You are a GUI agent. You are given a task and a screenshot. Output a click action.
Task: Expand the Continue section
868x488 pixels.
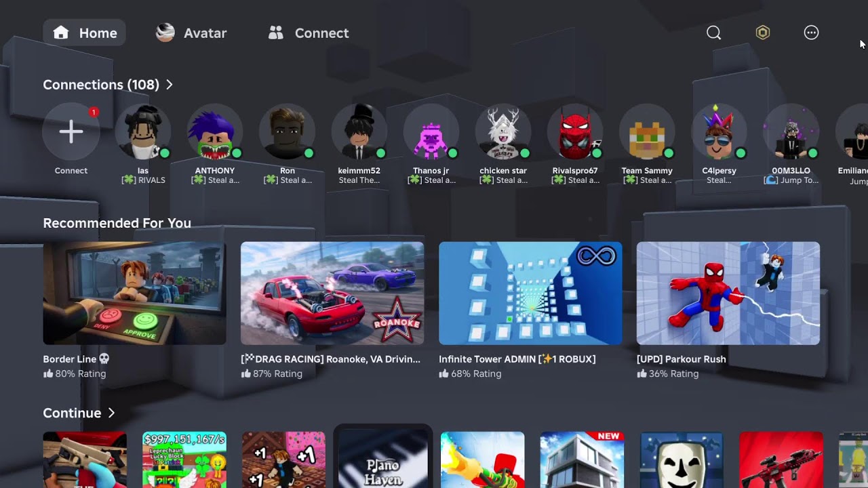tap(79, 413)
